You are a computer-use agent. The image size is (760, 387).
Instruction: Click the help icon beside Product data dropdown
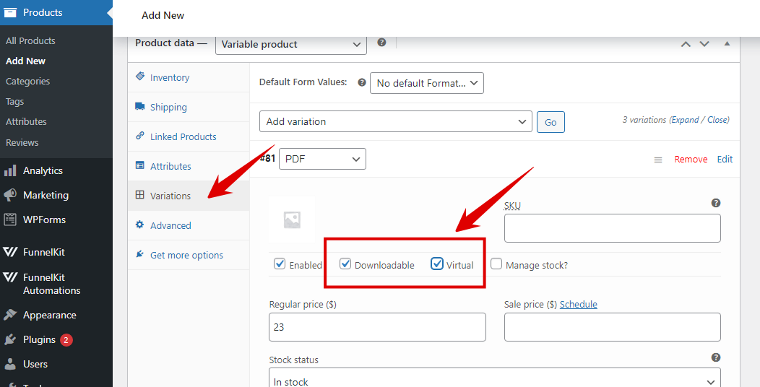point(381,43)
